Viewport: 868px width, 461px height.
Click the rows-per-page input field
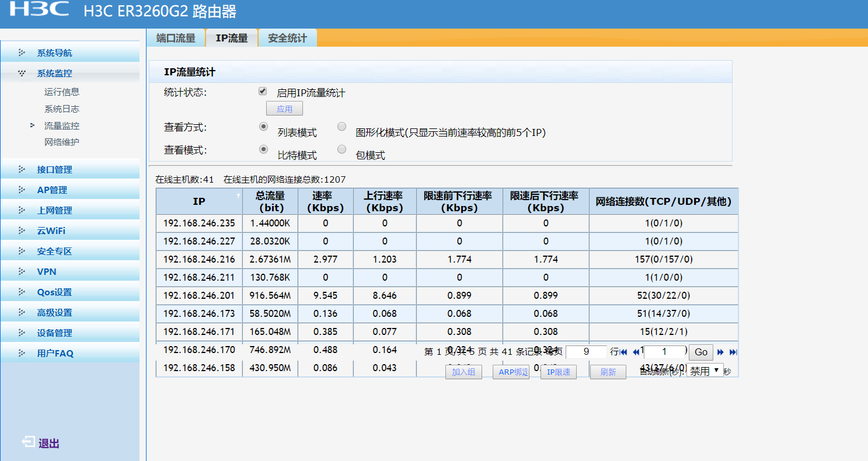pos(586,352)
